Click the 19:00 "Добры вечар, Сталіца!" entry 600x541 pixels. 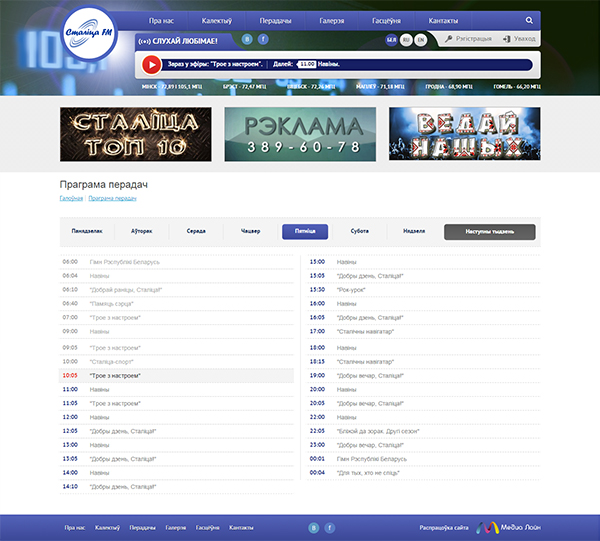(x=424, y=376)
